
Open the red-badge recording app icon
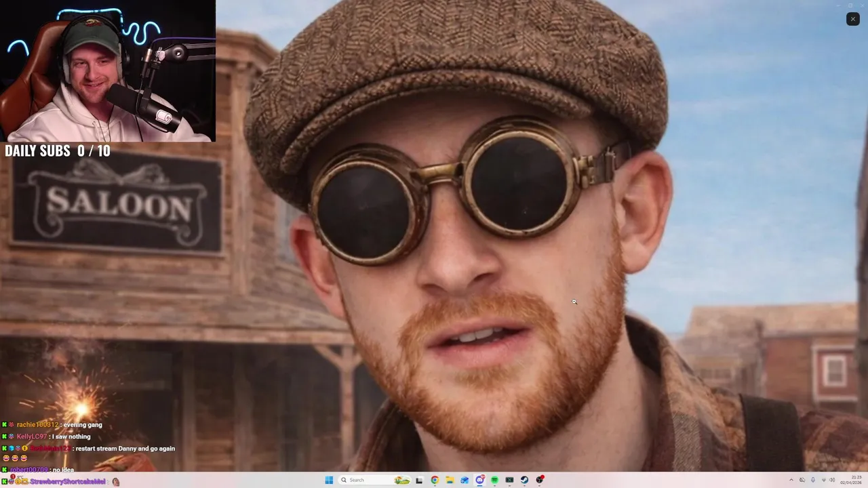point(540,480)
